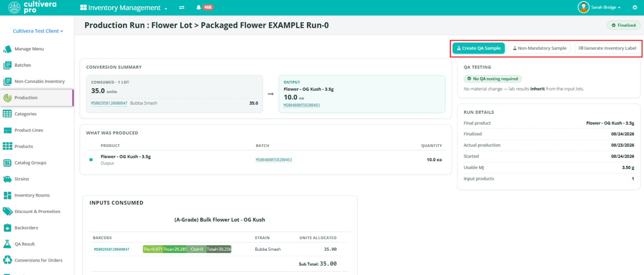Click Sarah Bridge profile avatar
The image size is (644, 275).
(584, 7)
